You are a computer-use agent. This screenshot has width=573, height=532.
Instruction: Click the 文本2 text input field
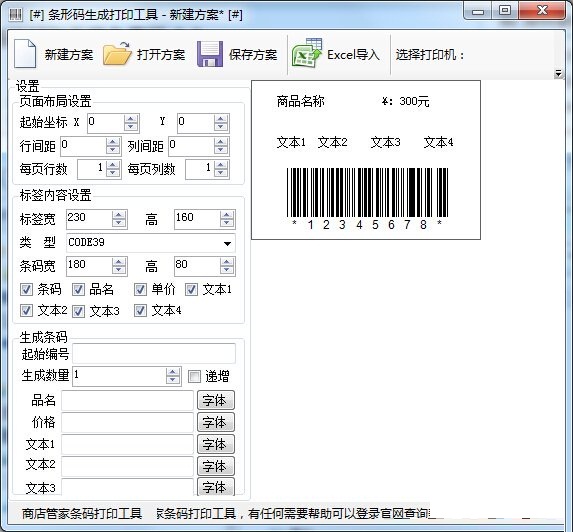(127, 466)
